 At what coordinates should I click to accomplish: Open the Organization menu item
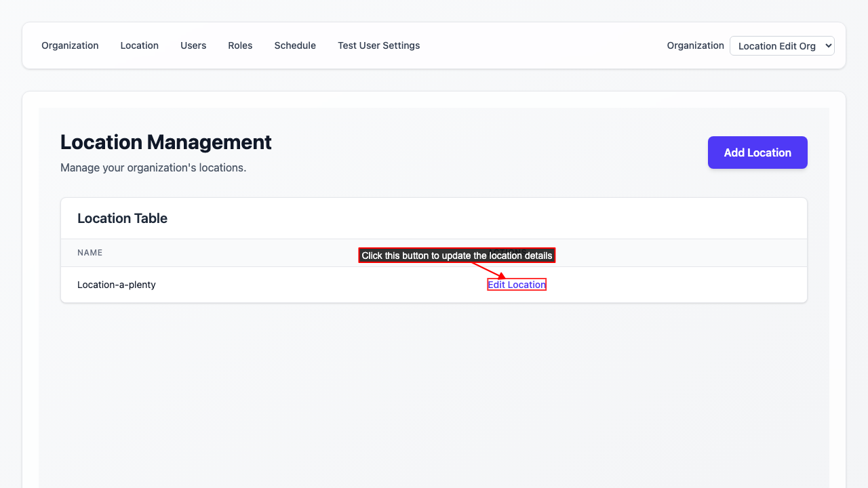[70, 45]
